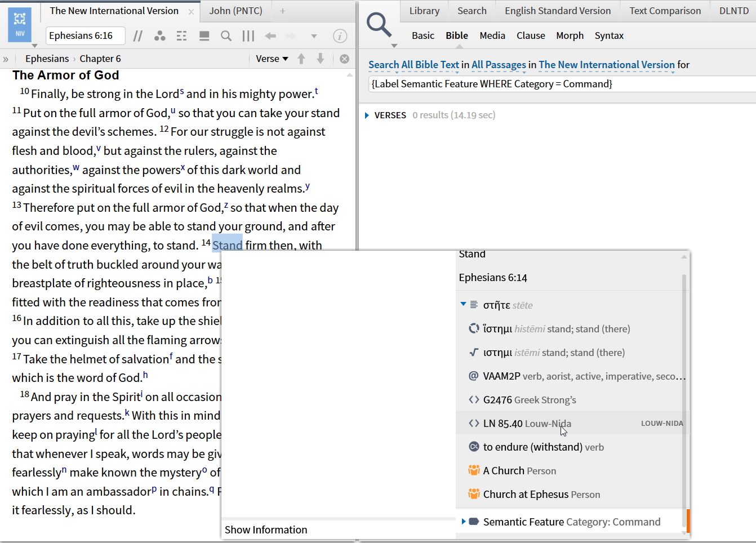Viewport: 756px width, 543px height.
Task: Open the menu arrow below the NIV icon
Action: click(x=34, y=46)
